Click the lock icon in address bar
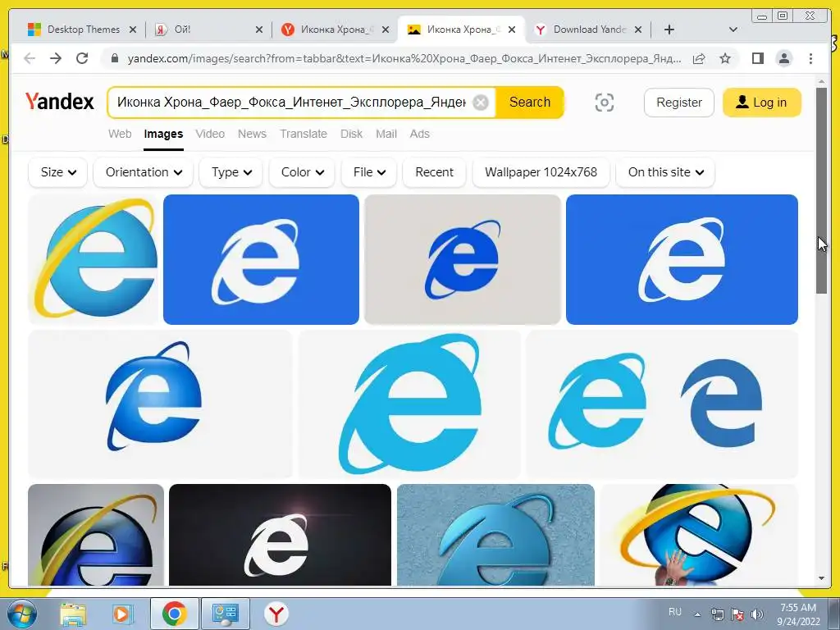 (x=114, y=58)
